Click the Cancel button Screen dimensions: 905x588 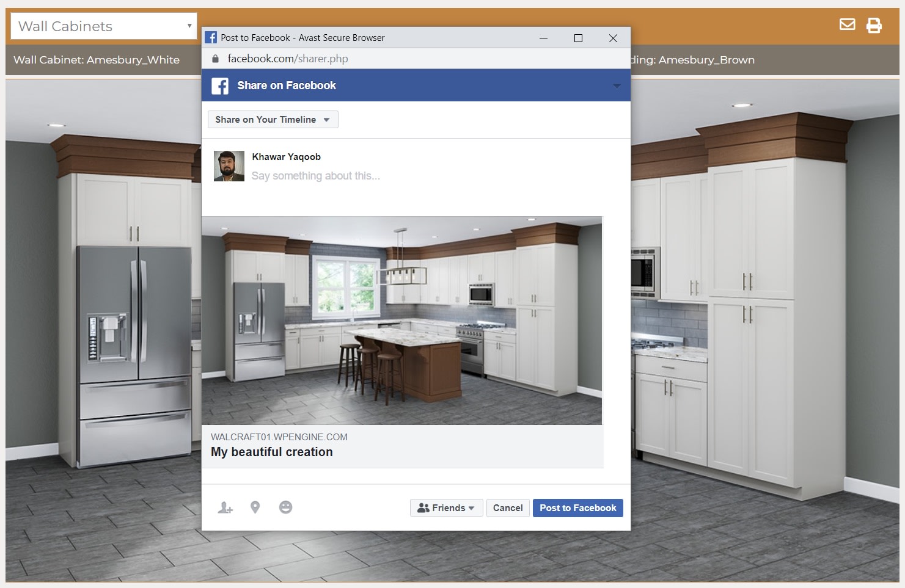click(508, 508)
